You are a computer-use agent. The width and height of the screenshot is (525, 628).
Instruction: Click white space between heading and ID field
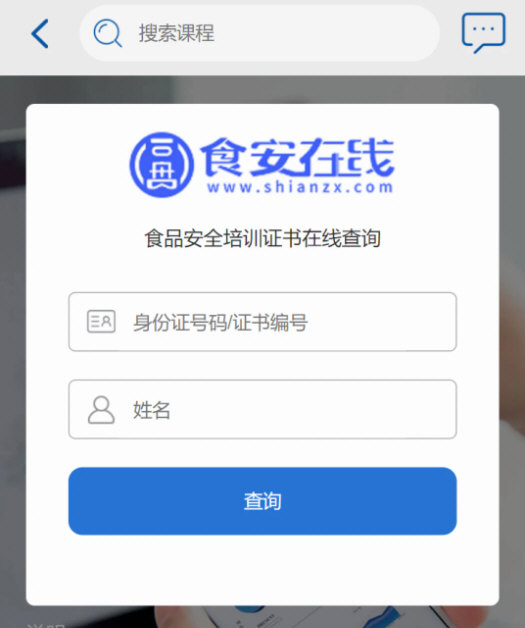pos(262,271)
